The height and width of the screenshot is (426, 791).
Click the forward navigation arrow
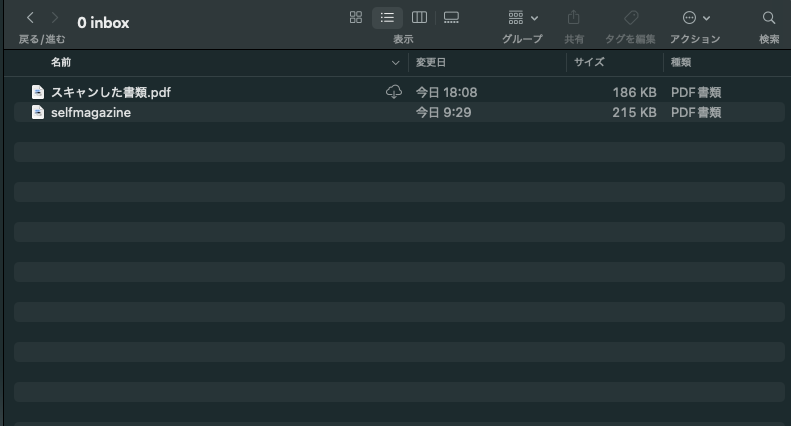[x=55, y=19]
